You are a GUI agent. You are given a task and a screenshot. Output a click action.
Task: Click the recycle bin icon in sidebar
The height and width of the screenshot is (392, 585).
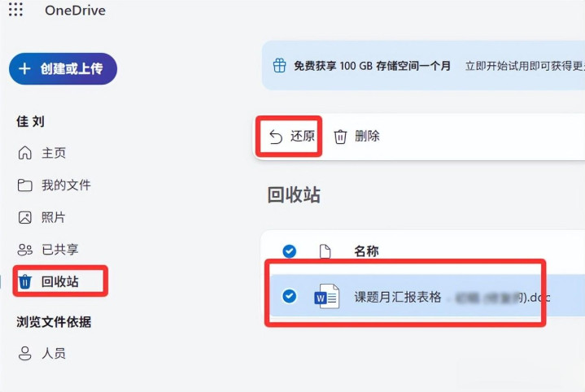[25, 281]
